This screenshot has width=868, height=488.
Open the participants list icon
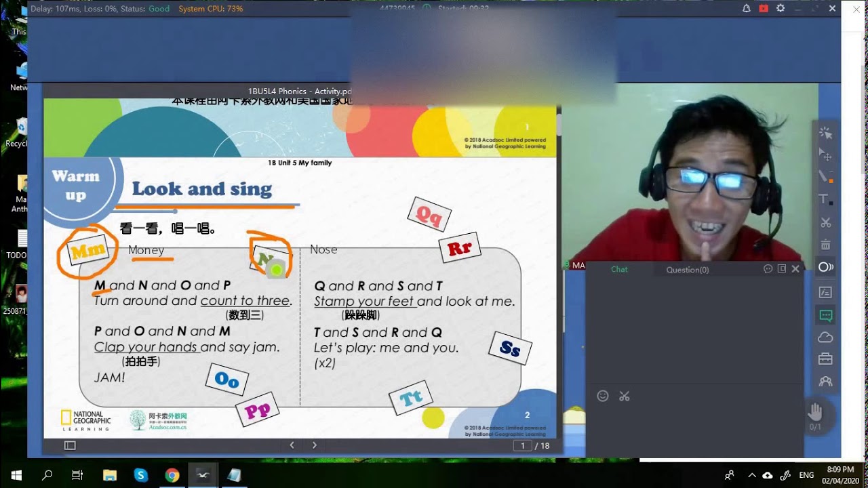tap(825, 382)
